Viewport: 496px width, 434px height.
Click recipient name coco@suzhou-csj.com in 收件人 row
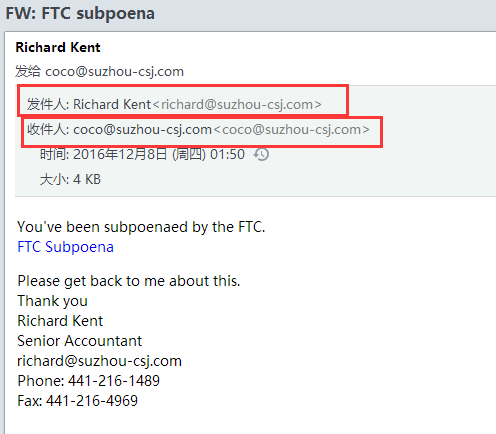[142, 130]
